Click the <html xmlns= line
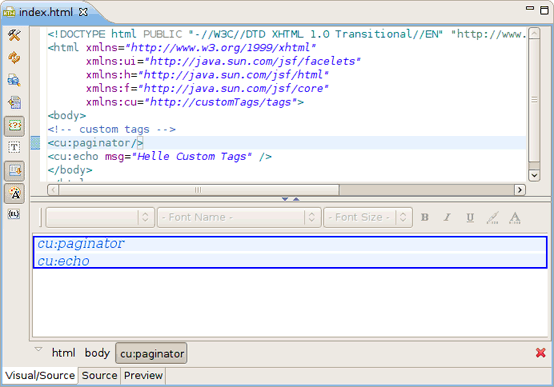554x387 pixels. (x=182, y=47)
